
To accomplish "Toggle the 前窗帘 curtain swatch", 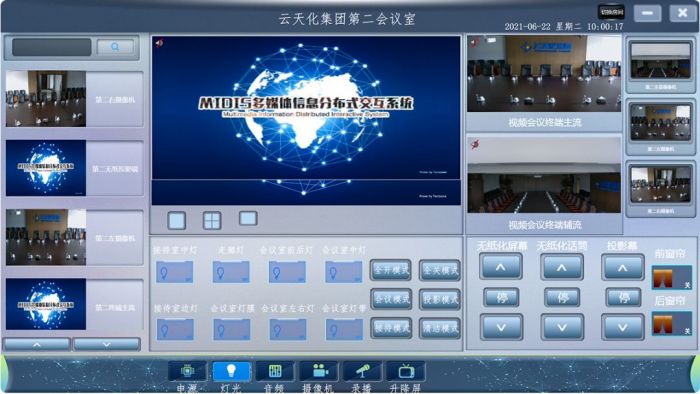I will click(672, 278).
